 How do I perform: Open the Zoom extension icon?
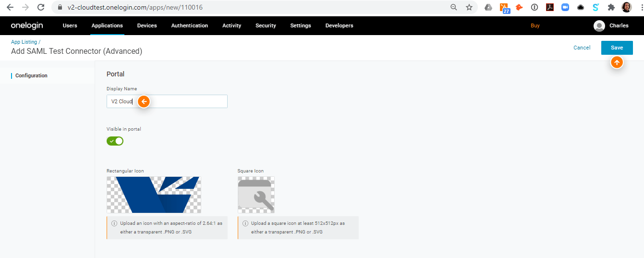(x=565, y=7)
